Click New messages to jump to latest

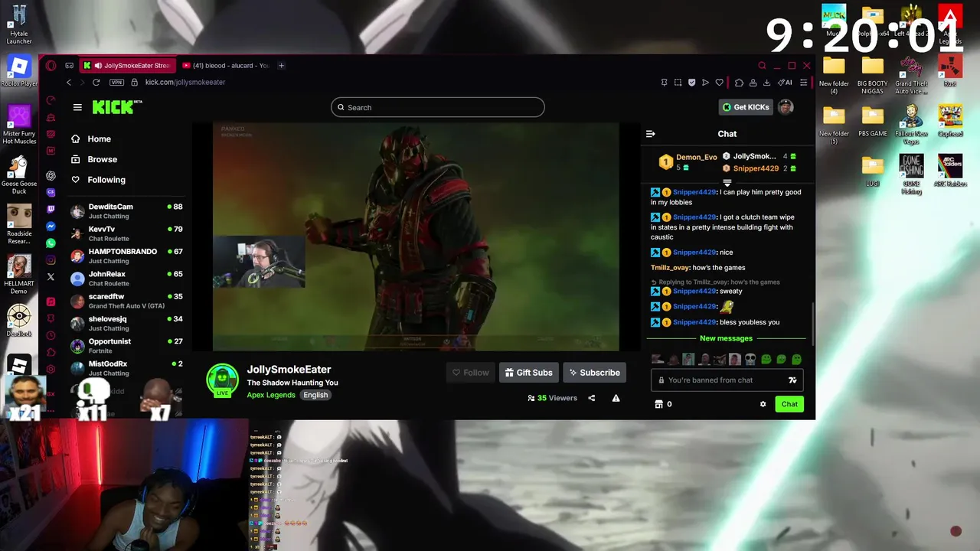(x=726, y=338)
